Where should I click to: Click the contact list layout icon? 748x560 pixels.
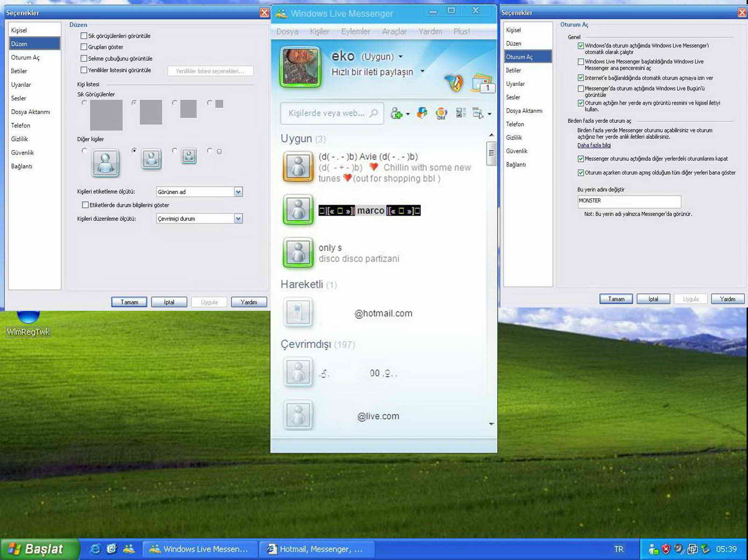click(461, 113)
